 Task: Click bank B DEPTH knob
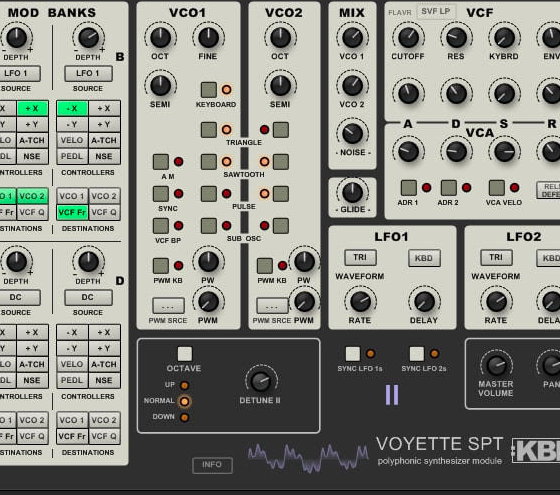tap(89, 38)
